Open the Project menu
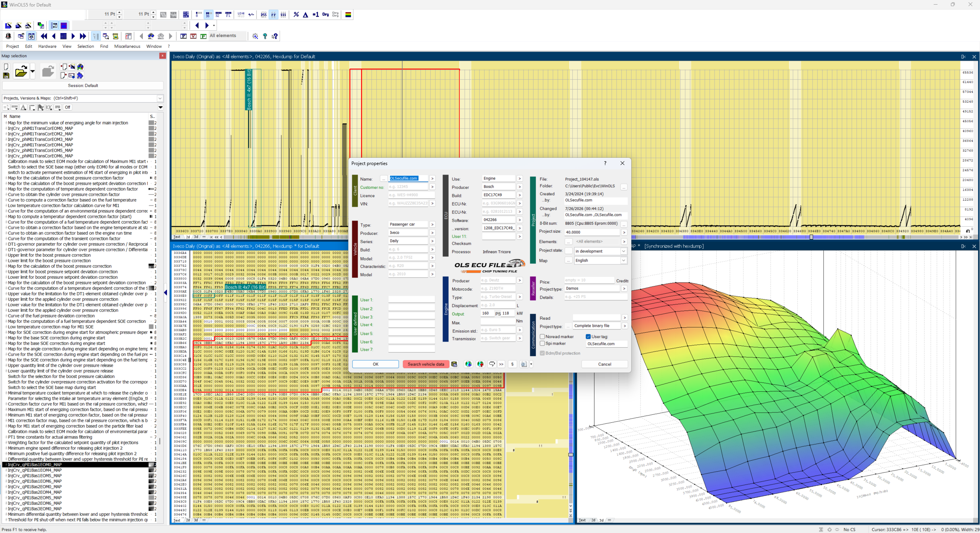Screen dimensions: 980x533 pos(13,46)
